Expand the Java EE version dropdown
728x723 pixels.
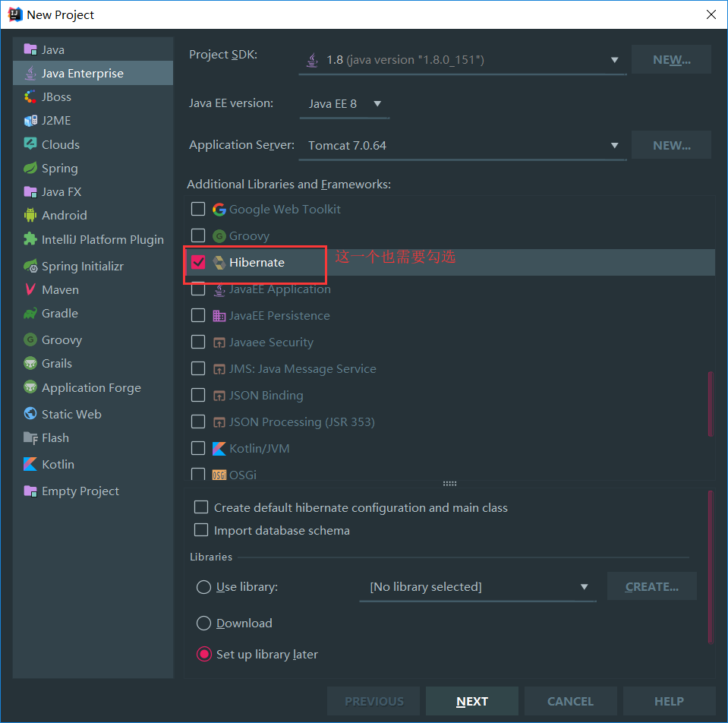[345, 103]
